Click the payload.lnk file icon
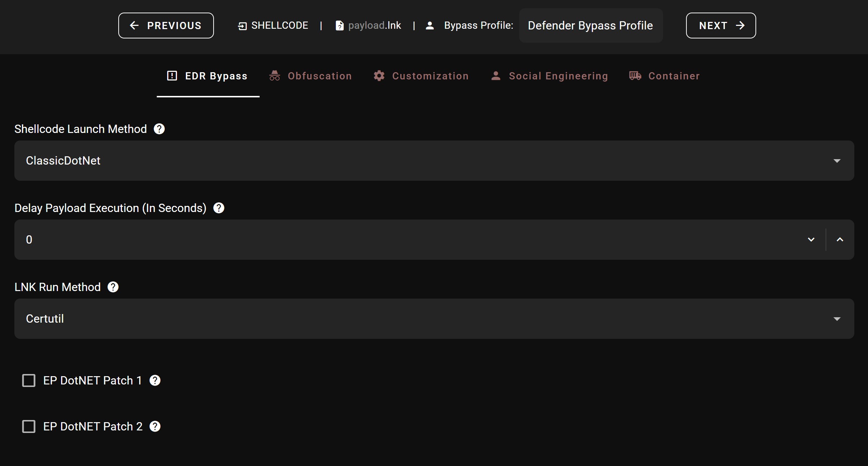 [x=339, y=26]
